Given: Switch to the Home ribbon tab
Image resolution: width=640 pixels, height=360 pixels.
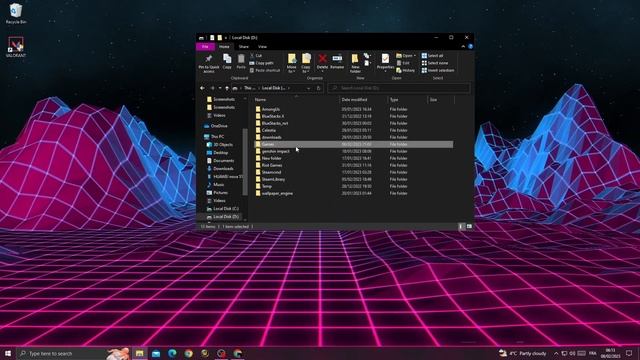Looking at the screenshot, I should 224,47.
